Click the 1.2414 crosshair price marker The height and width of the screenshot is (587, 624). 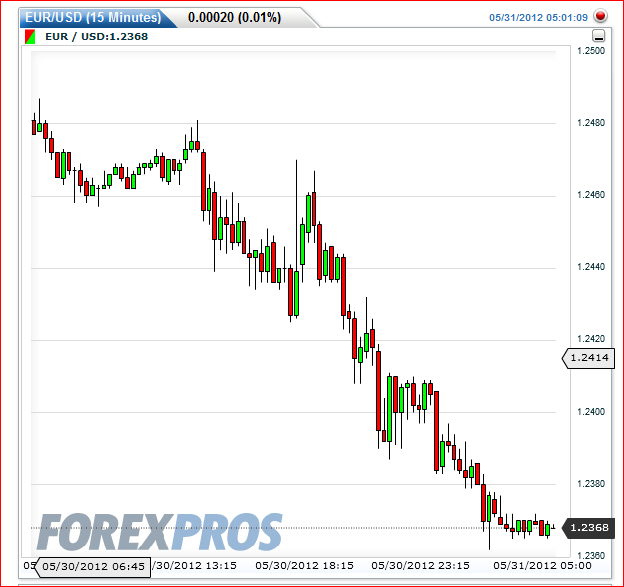pyautogui.click(x=589, y=358)
